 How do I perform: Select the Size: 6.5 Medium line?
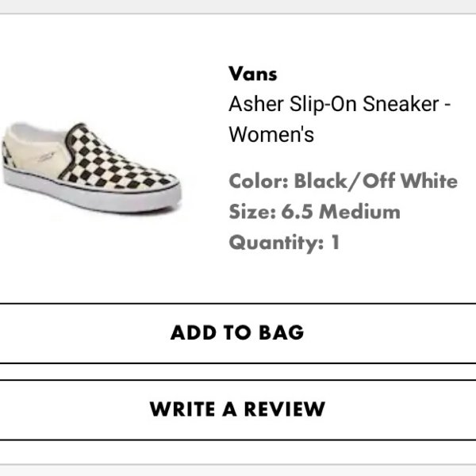pos(314,212)
